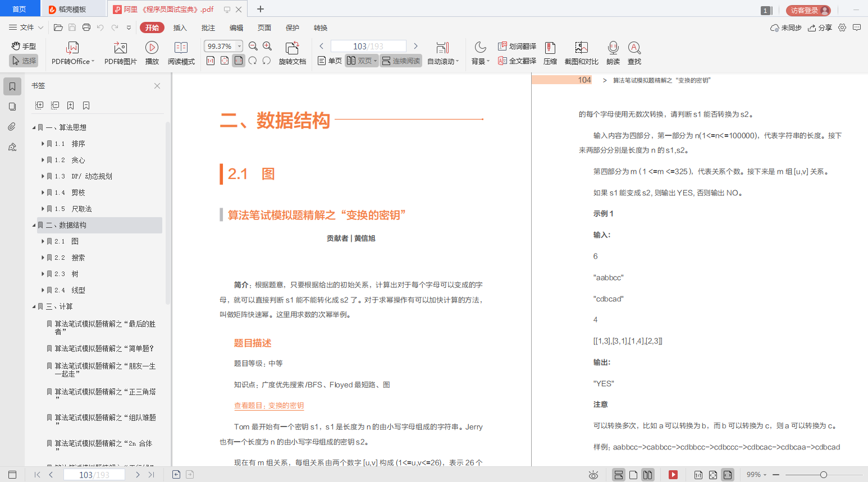Activate the Select tool (选择)
Image resolution: width=868 pixels, height=482 pixels.
24,61
